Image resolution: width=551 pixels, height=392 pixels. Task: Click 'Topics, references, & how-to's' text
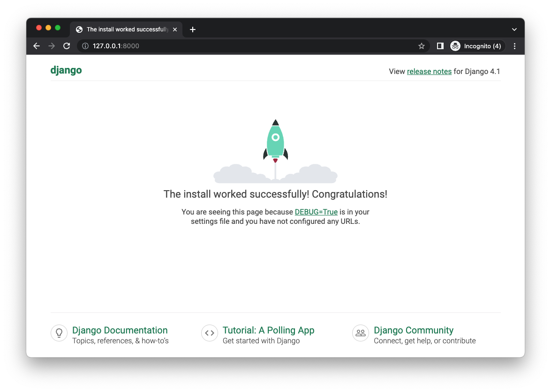pos(121,341)
